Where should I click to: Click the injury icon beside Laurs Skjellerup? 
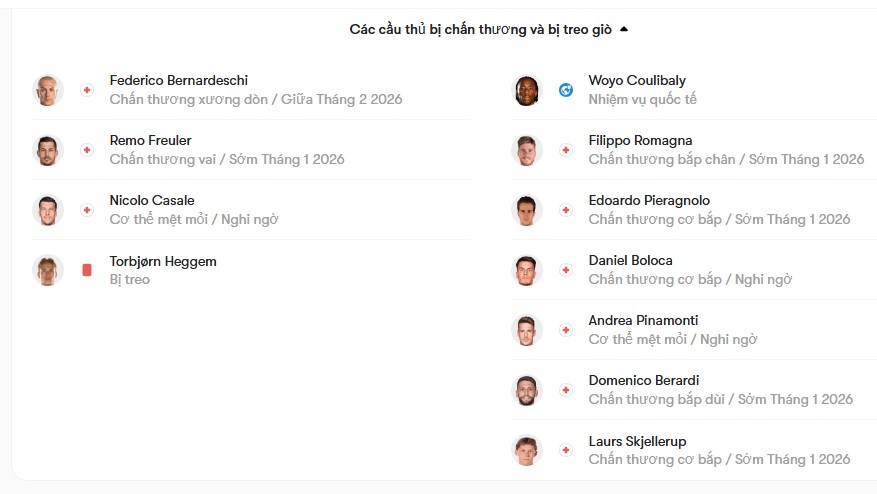pos(566,450)
